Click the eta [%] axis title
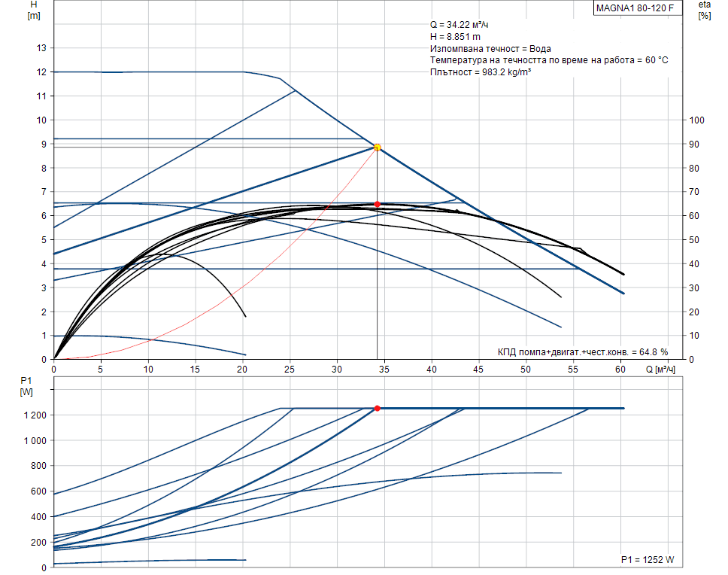This screenshot has width=728, height=575. pyautogui.click(x=704, y=10)
